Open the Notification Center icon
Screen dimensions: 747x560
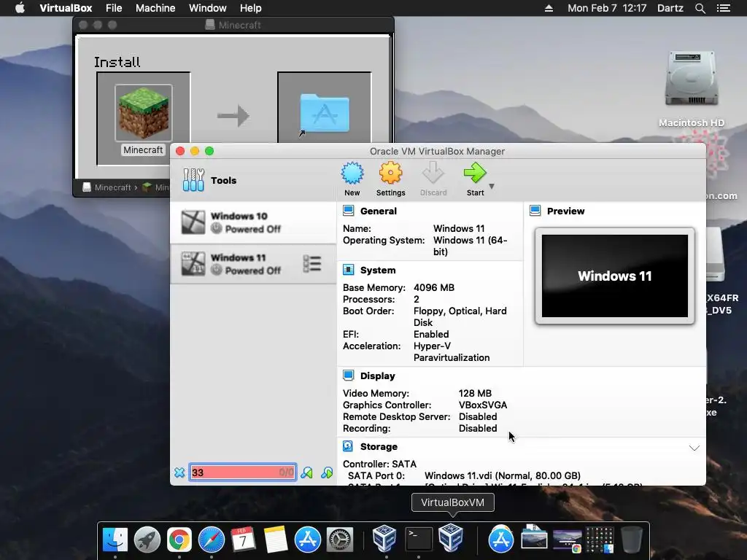pyautogui.click(x=723, y=8)
